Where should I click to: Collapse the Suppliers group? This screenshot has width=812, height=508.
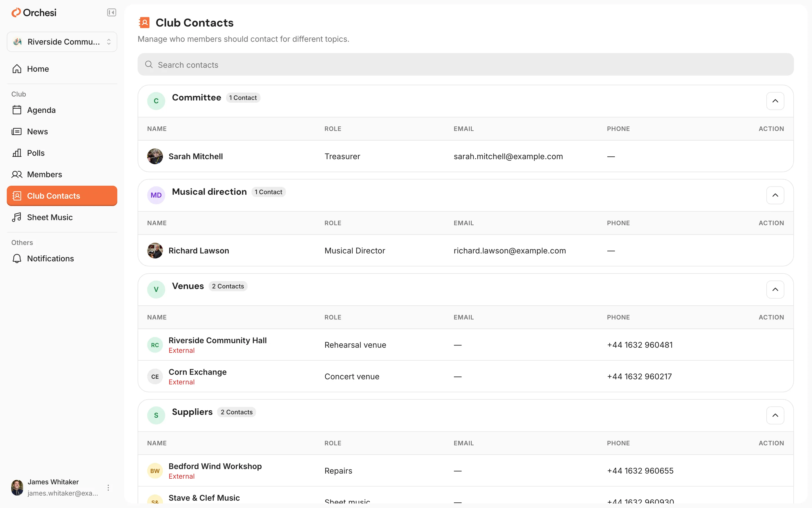point(775,416)
